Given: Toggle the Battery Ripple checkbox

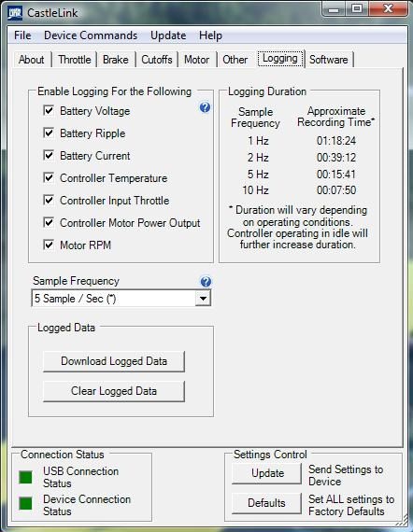Looking at the screenshot, I should (49, 133).
